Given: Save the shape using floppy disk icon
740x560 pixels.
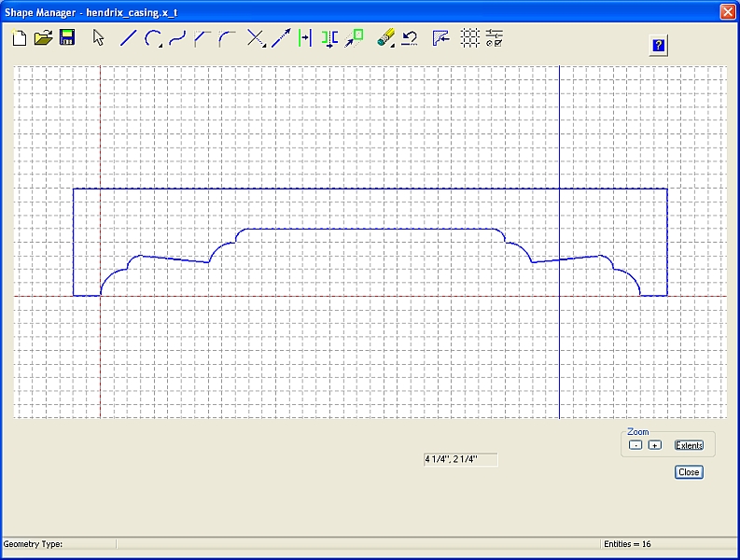Looking at the screenshot, I should [67, 38].
